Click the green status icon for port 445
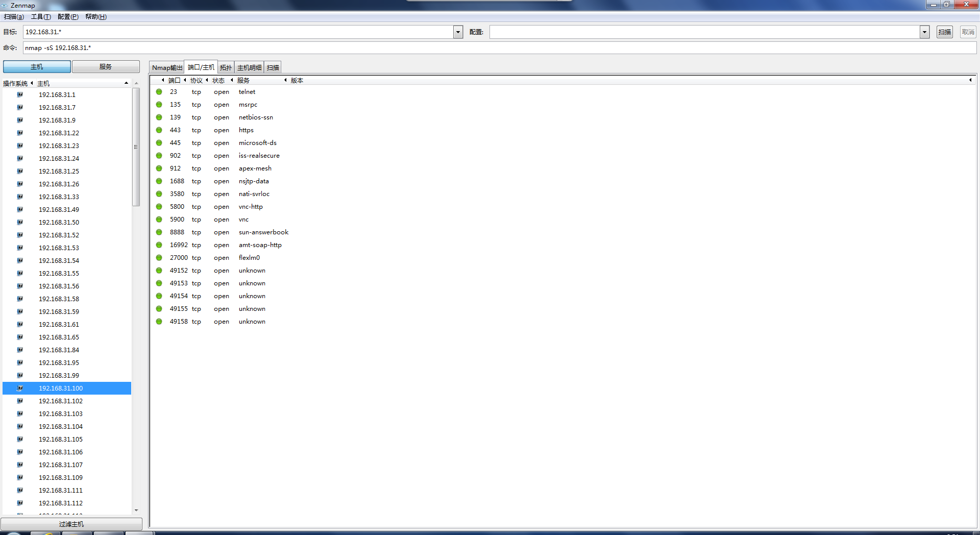This screenshot has height=535, width=980. point(159,143)
